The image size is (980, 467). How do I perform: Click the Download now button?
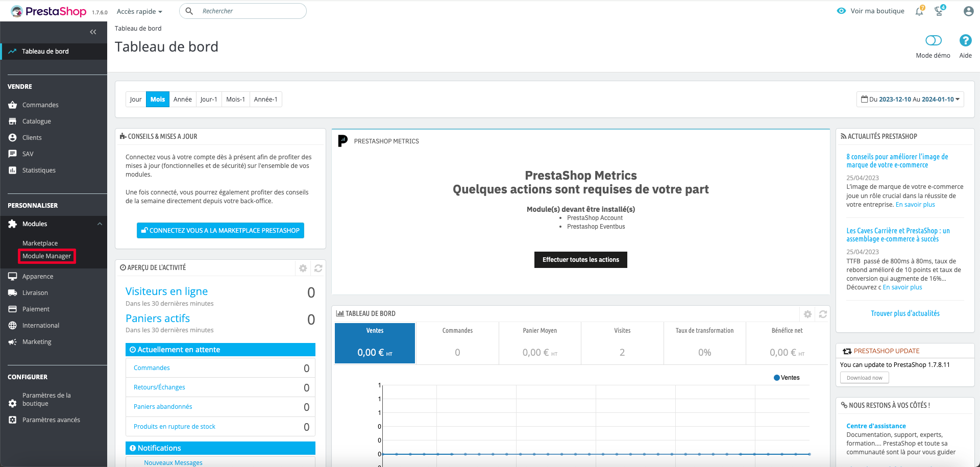point(865,378)
